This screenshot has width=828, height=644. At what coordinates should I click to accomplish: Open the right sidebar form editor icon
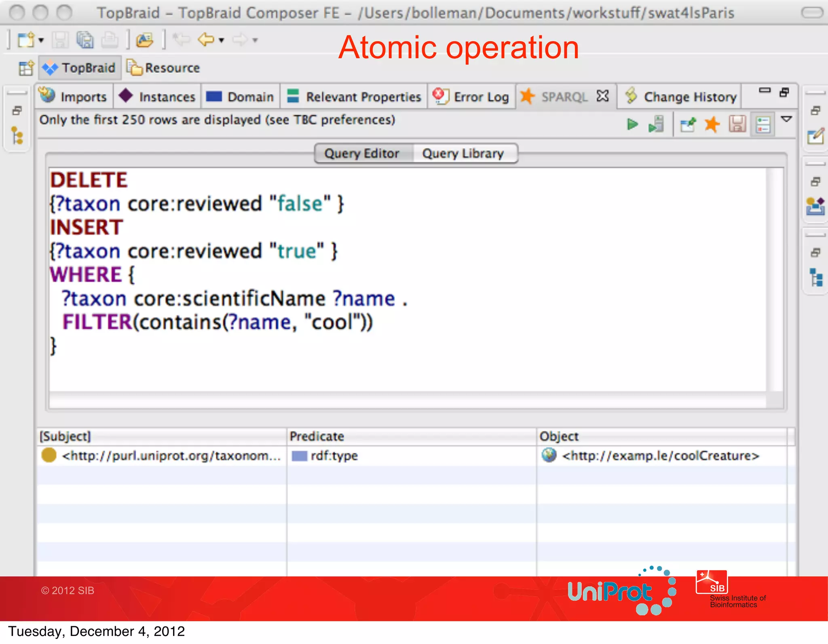(x=815, y=136)
